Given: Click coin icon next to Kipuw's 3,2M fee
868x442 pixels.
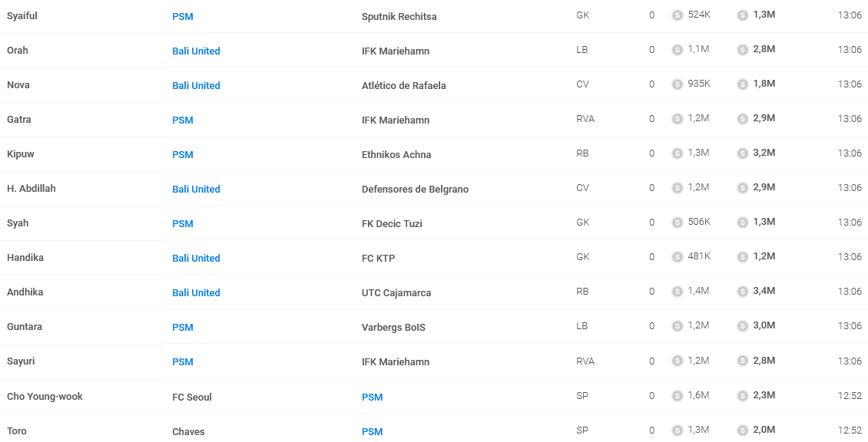Looking at the screenshot, I should coord(742,153).
